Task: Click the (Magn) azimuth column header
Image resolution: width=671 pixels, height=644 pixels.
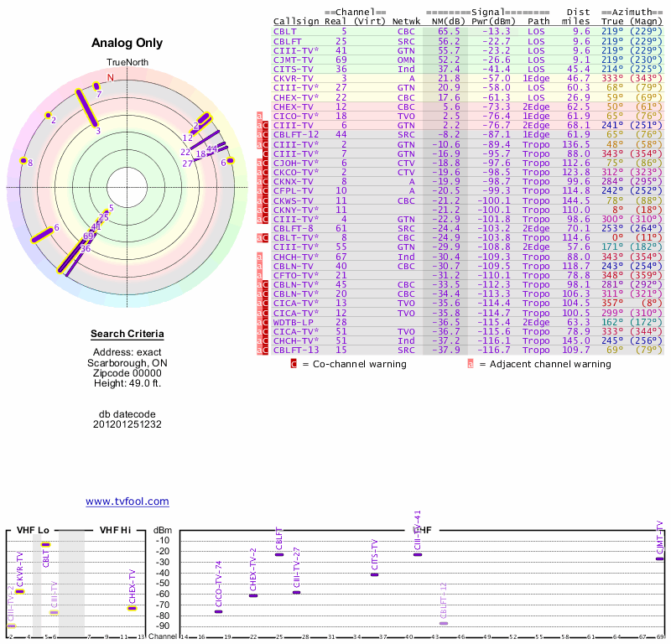Action: click(x=646, y=22)
